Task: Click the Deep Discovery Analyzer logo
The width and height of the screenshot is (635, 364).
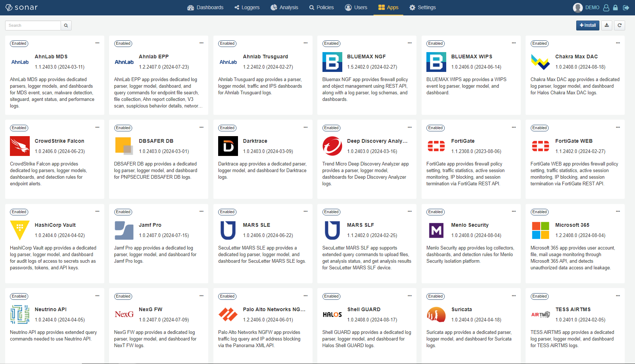Action: 332,146
